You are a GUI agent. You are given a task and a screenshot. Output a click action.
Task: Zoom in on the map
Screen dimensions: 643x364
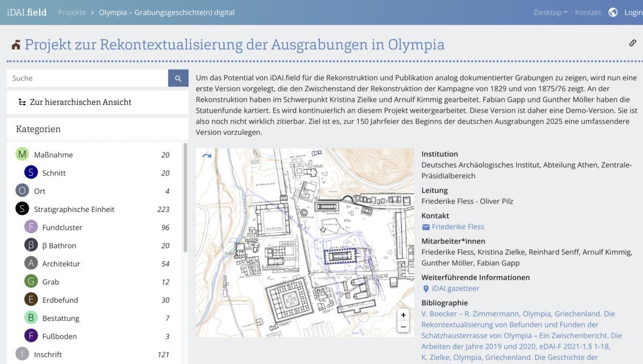[403, 315]
